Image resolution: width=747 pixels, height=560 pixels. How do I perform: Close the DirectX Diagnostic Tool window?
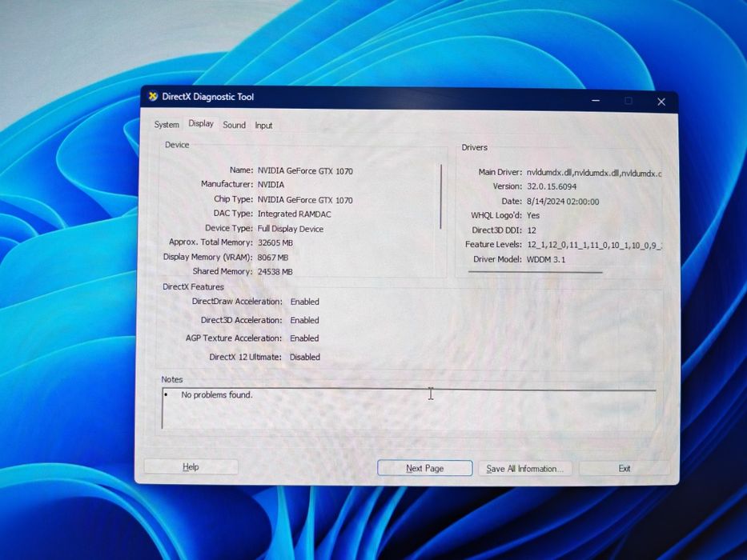pyautogui.click(x=661, y=102)
